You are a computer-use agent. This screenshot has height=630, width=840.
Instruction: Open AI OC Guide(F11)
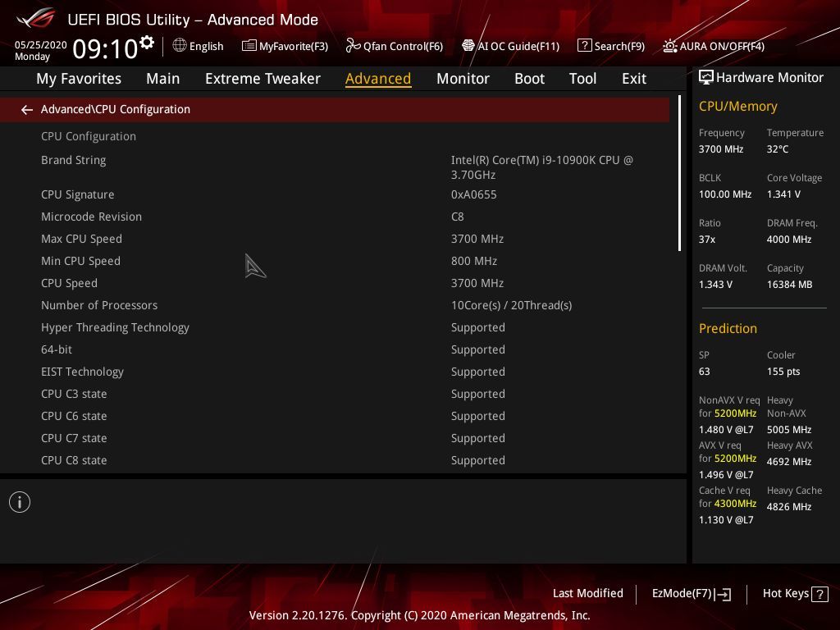510,46
